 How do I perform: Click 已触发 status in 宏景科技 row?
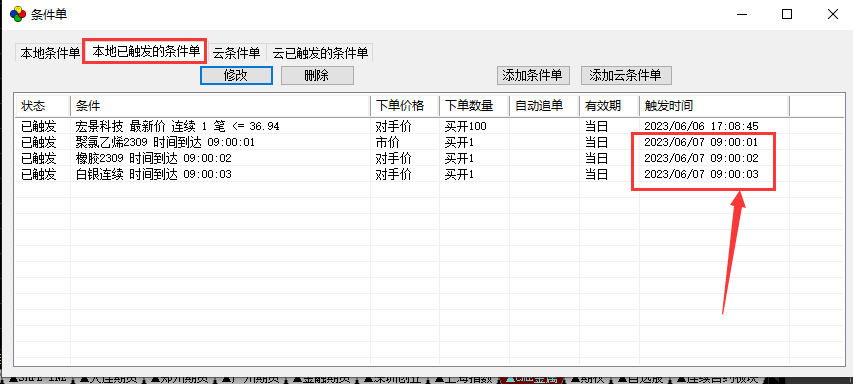pos(38,127)
